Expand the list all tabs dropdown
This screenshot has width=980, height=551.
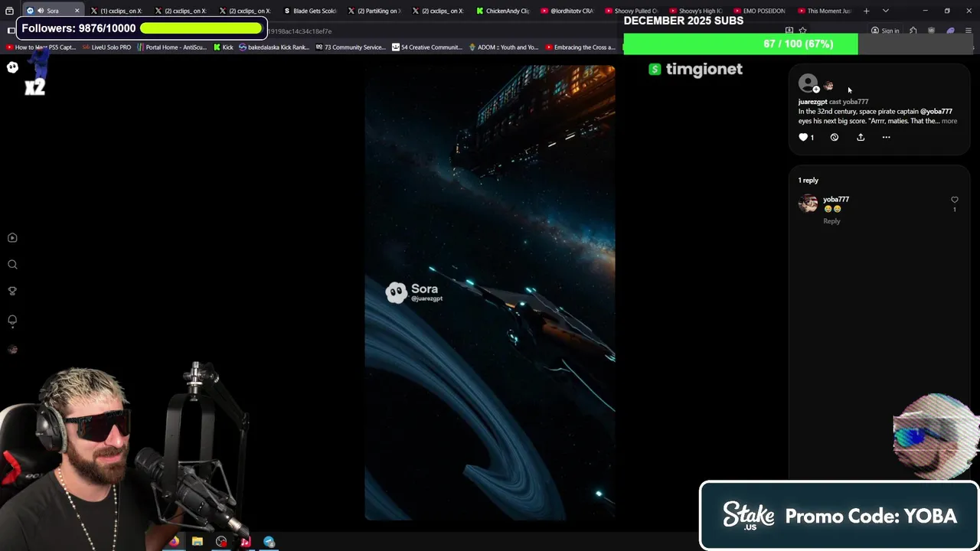point(885,11)
